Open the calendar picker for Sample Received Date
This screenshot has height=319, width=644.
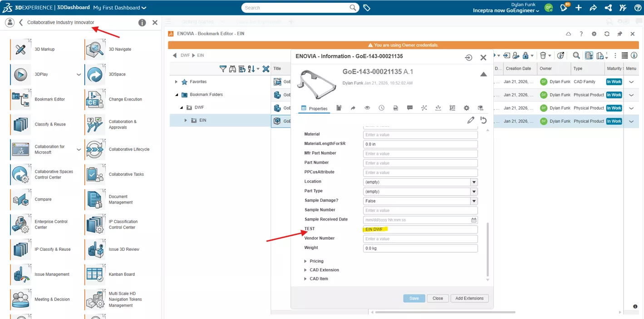click(x=474, y=220)
